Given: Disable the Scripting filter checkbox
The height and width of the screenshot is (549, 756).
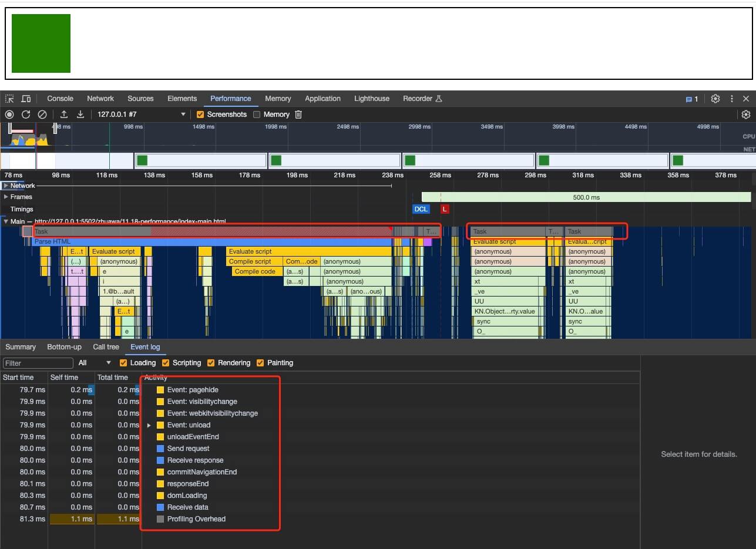Looking at the screenshot, I should [167, 363].
